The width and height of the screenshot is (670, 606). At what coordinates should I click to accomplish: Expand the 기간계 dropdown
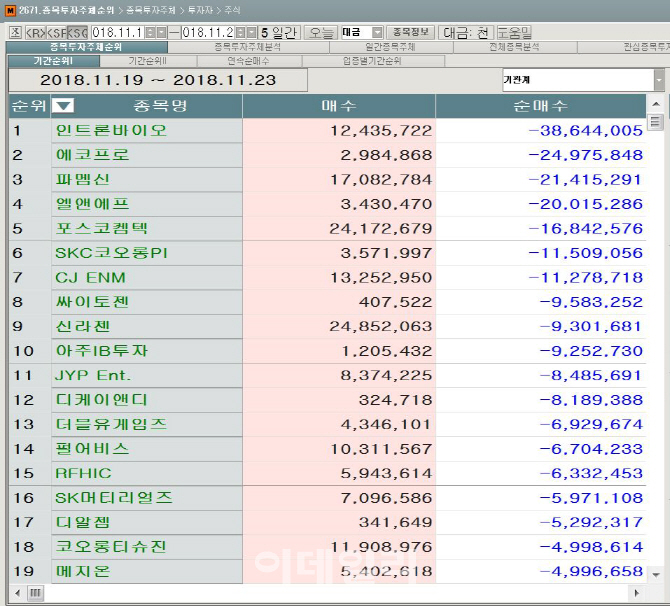point(658,80)
